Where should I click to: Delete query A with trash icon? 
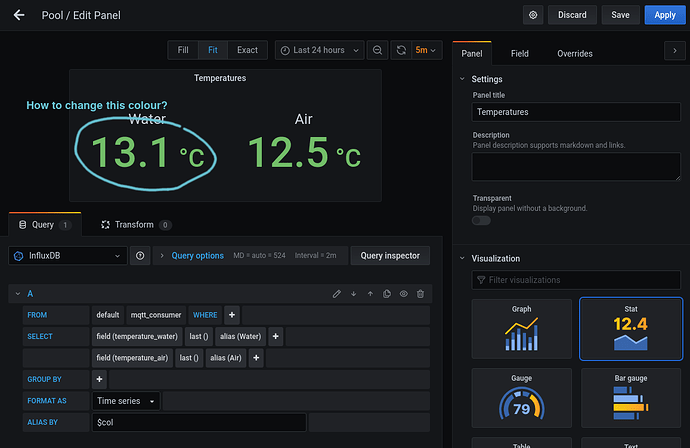[420, 294]
